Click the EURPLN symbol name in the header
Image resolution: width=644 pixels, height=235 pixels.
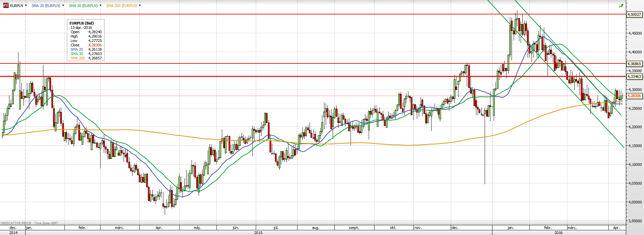click(x=16, y=6)
